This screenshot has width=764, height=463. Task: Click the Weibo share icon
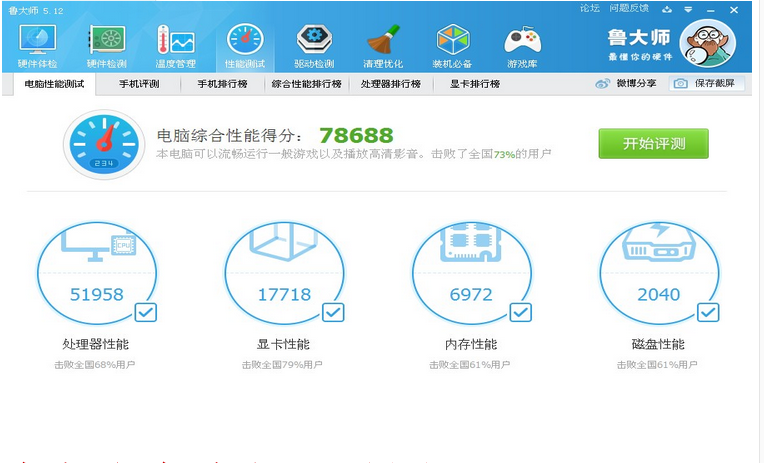(x=603, y=84)
